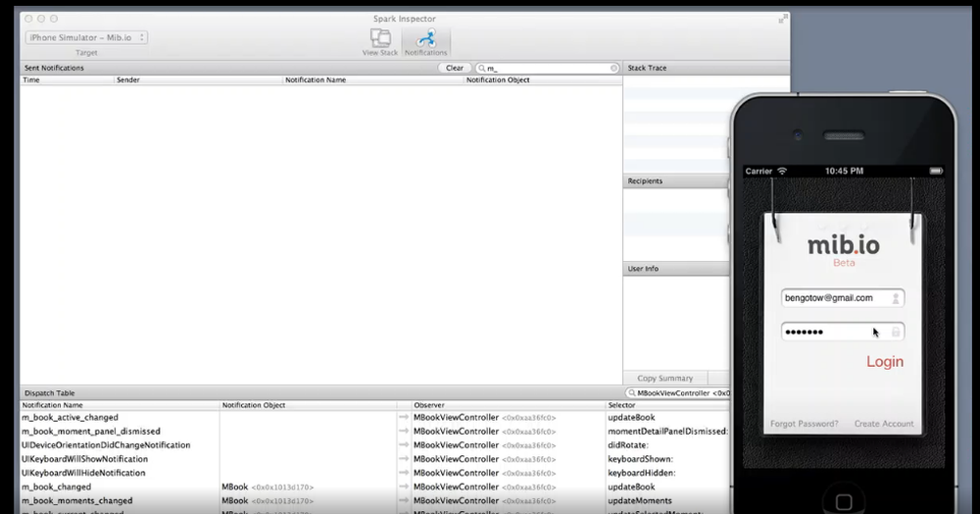The width and height of the screenshot is (980, 514).
Task: Tap the Create Account link
Action: point(884,424)
